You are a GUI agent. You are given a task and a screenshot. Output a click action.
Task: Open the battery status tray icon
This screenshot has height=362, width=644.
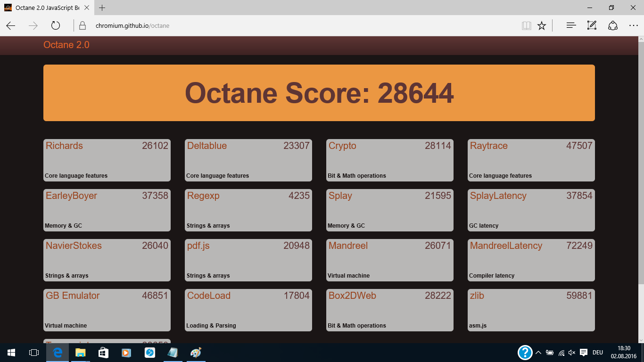[x=550, y=353]
